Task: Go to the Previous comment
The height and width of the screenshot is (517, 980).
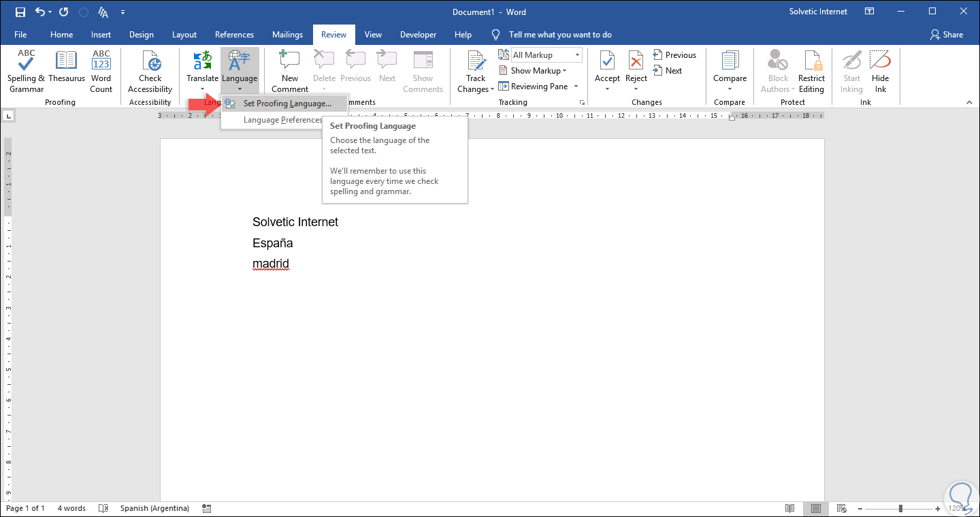Action: [355, 67]
